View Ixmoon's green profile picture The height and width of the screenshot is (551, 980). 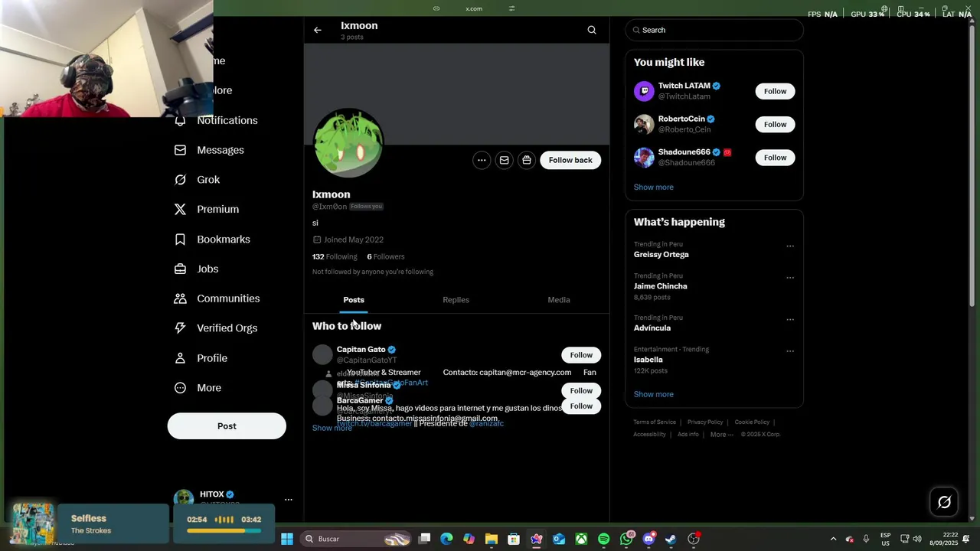click(x=348, y=143)
